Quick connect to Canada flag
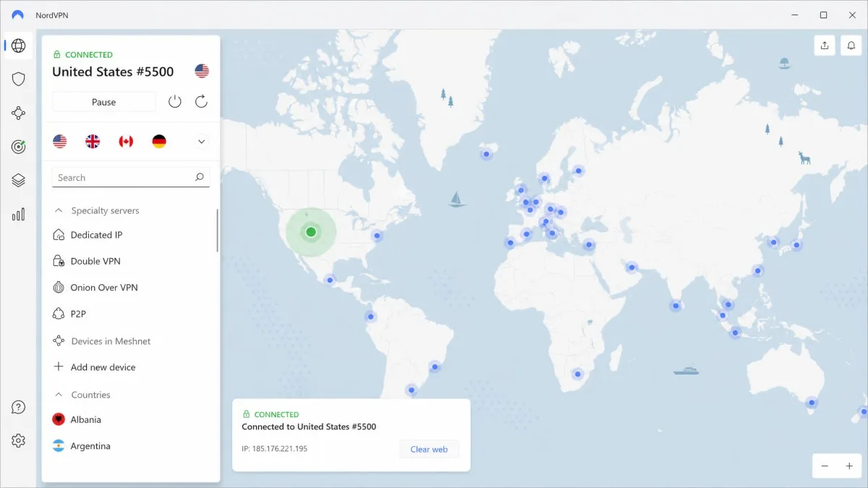Screen dimensions: 868x488 point(126,141)
